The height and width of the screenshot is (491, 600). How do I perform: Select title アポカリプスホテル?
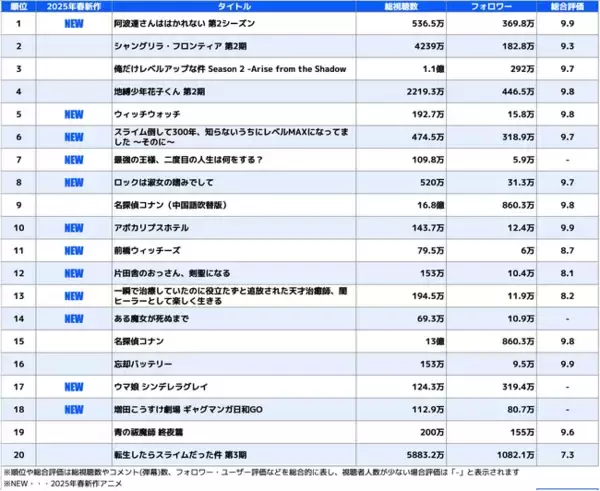point(151,228)
